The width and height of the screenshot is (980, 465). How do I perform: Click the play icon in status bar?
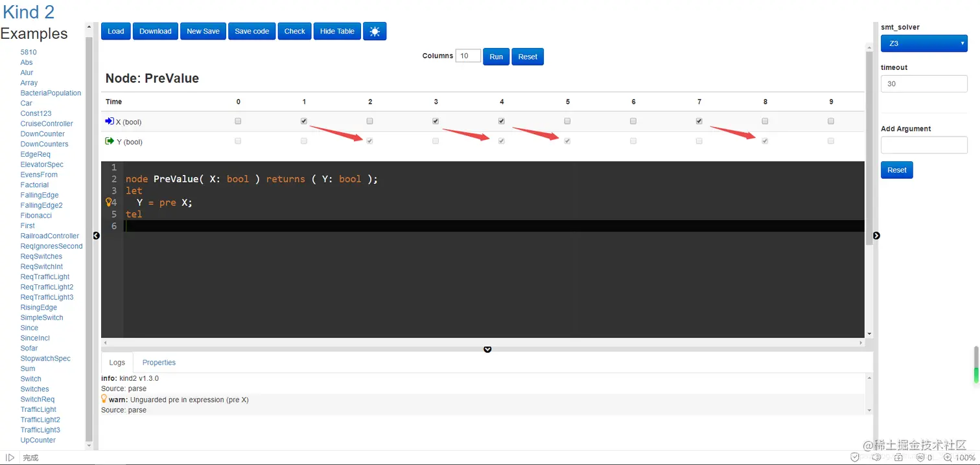pos(10,457)
